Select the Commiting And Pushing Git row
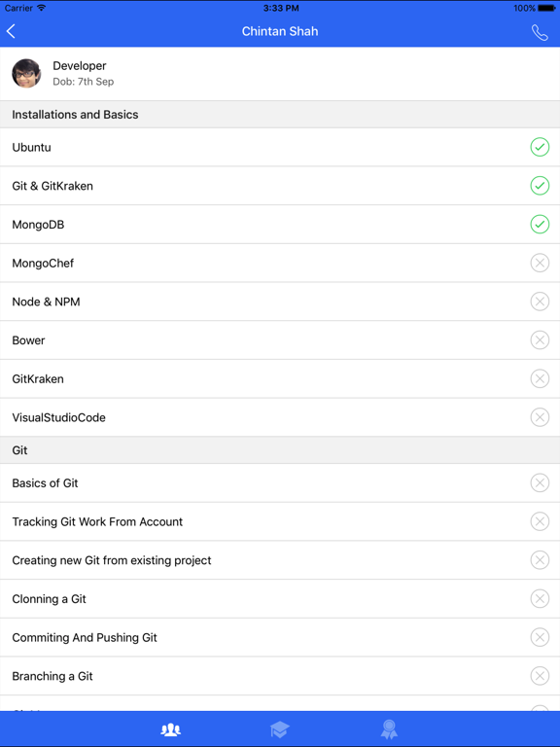The height and width of the screenshot is (747, 560). click(280, 637)
